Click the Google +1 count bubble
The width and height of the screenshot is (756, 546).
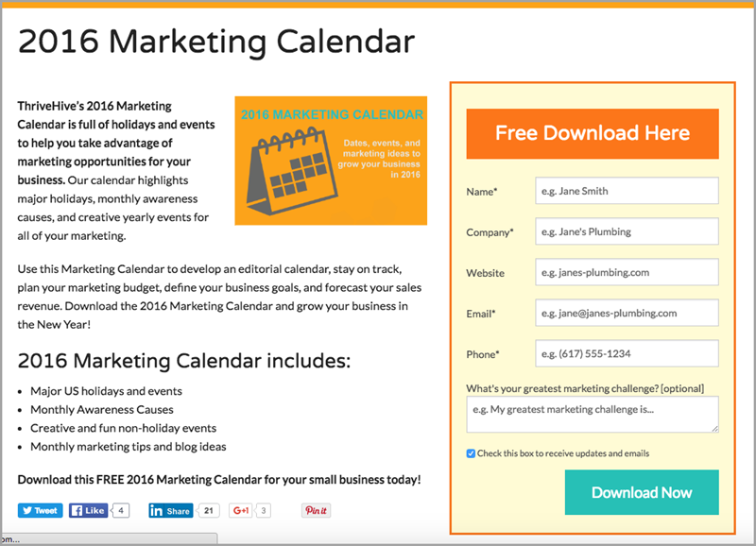point(264,510)
